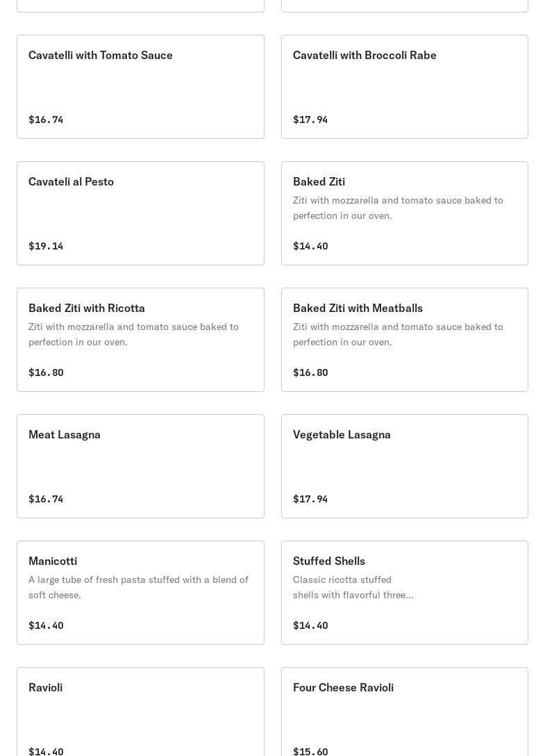This screenshot has height=756, width=545.
Task: Click the $17.94 price for Cavatelli Broccoli Rabe
Action: [310, 120]
